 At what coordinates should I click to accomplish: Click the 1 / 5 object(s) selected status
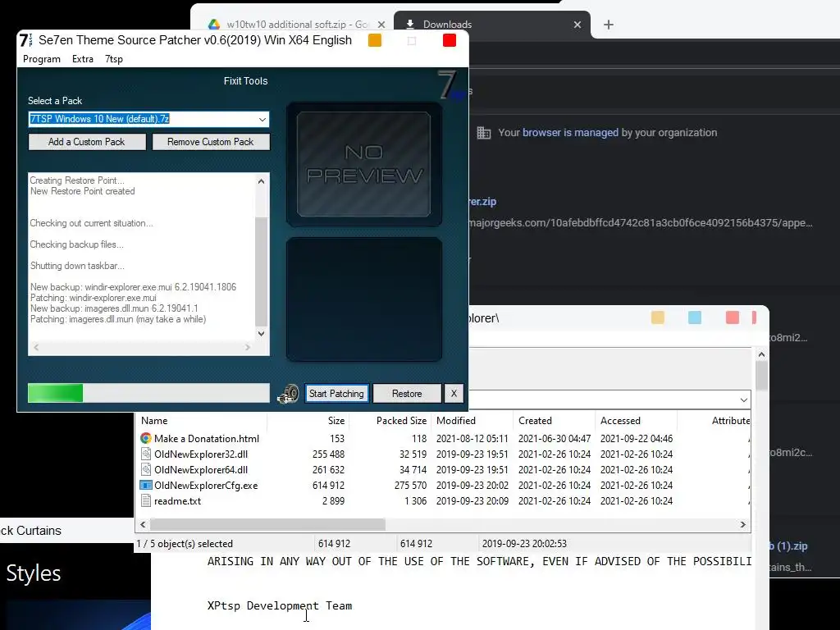[185, 544]
